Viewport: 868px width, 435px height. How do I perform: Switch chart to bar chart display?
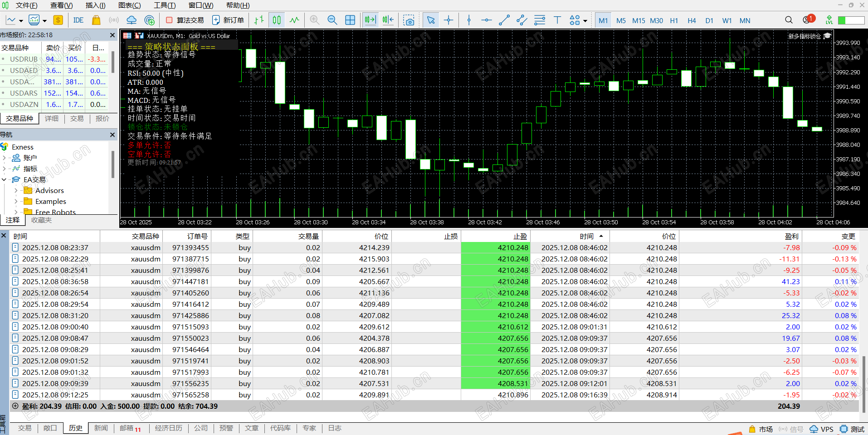pos(259,20)
